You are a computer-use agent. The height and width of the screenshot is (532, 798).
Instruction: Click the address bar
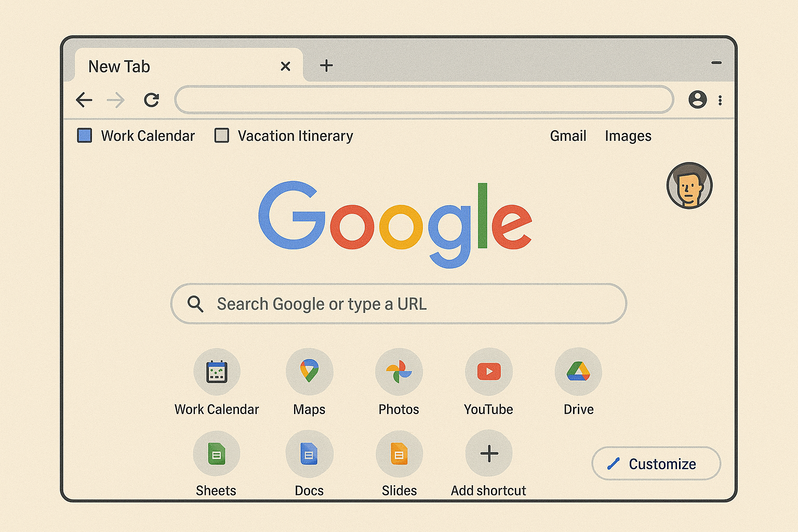[x=424, y=99]
